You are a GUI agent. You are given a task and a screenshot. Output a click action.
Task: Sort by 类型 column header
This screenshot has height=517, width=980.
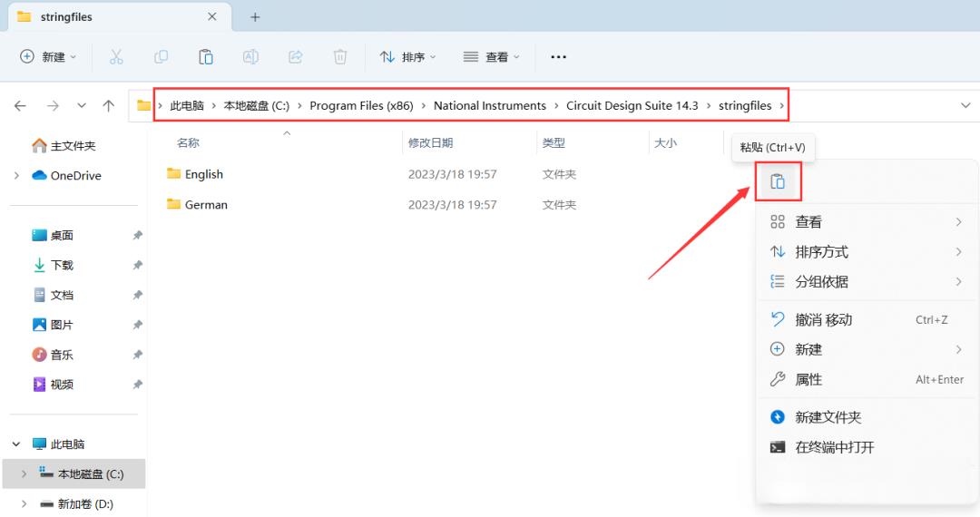[x=554, y=143]
